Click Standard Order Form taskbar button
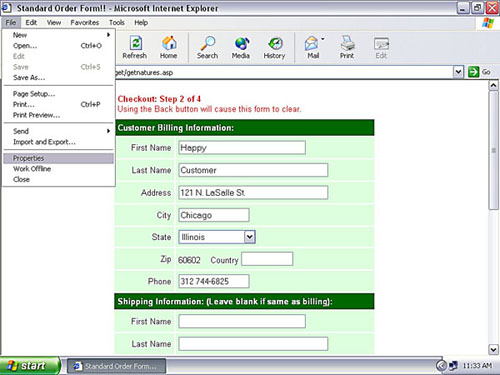The width and height of the screenshot is (500, 375). [x=117, y=366]
